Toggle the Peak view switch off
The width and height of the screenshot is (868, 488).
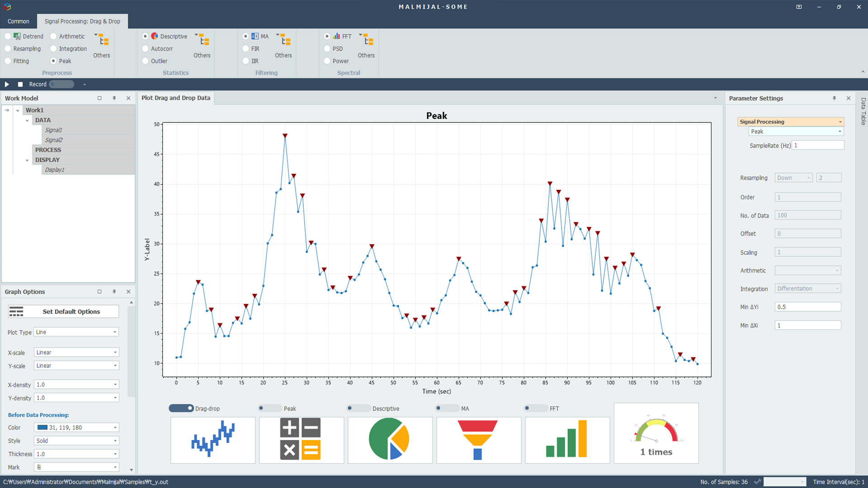tap(270, 408)
